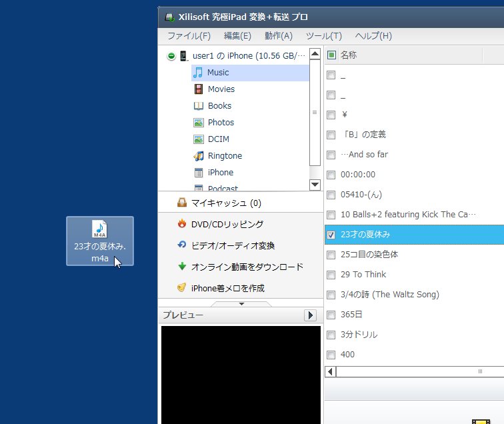Open the 編集(E) menu

point(237,36)
